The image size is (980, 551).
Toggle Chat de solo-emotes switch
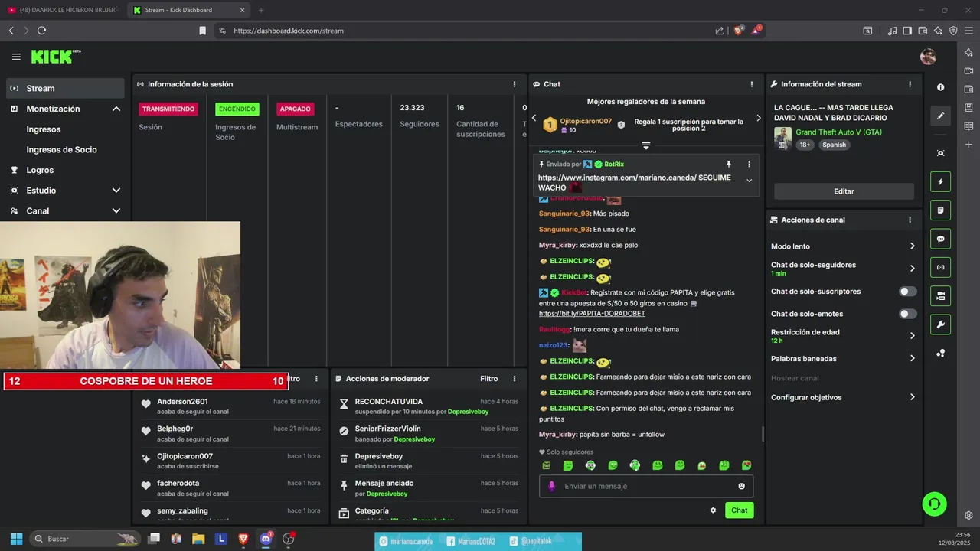(x=907, y=314)
